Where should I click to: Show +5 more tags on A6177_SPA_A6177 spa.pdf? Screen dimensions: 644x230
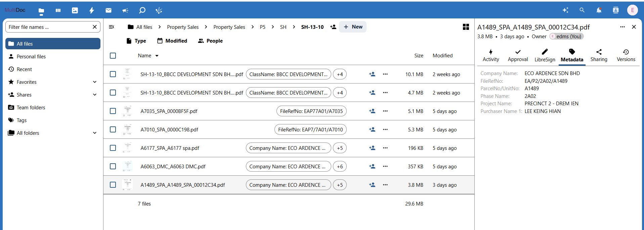340,148
